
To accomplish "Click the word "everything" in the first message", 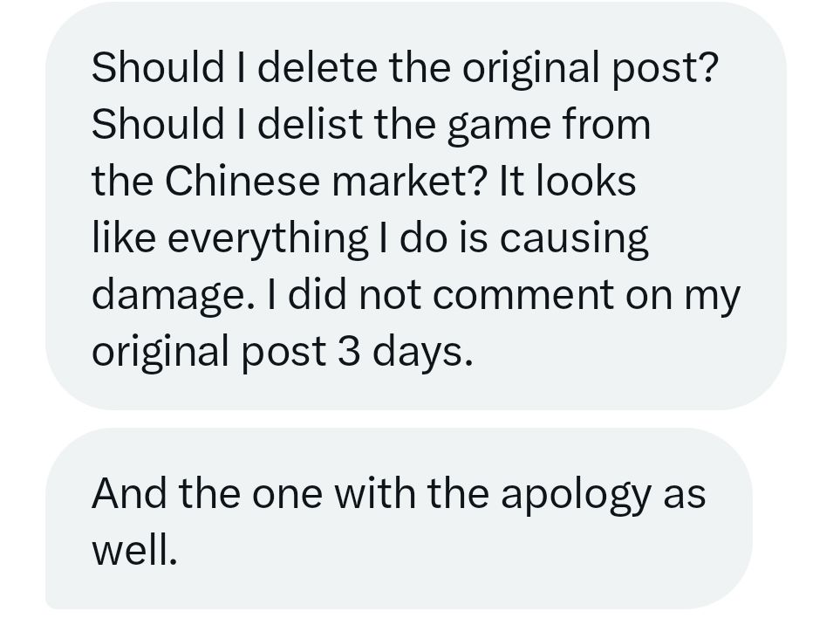I will (268, 237).
